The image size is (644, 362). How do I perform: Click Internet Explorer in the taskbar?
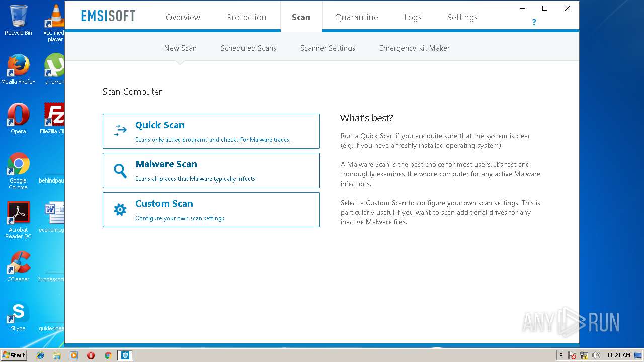40,355
